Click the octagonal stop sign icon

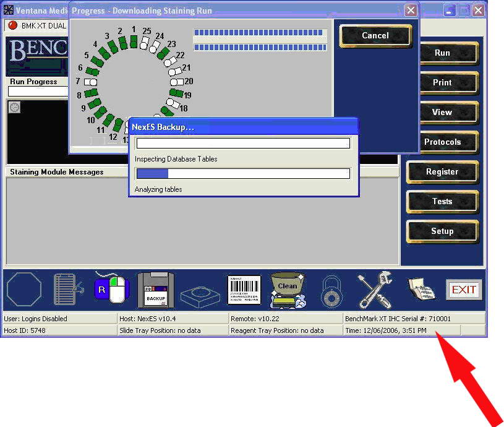(24, 290)
